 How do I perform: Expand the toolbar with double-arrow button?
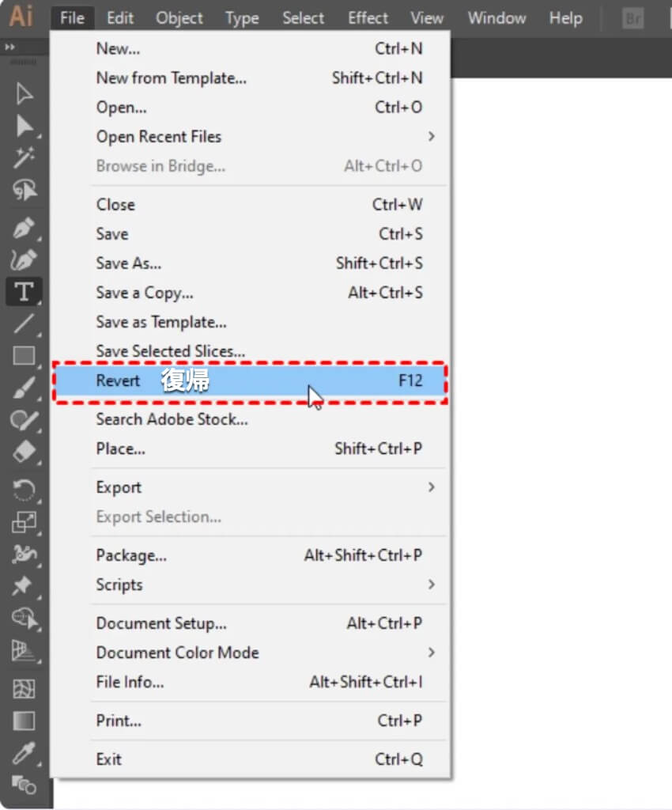[x=9, y=47]
